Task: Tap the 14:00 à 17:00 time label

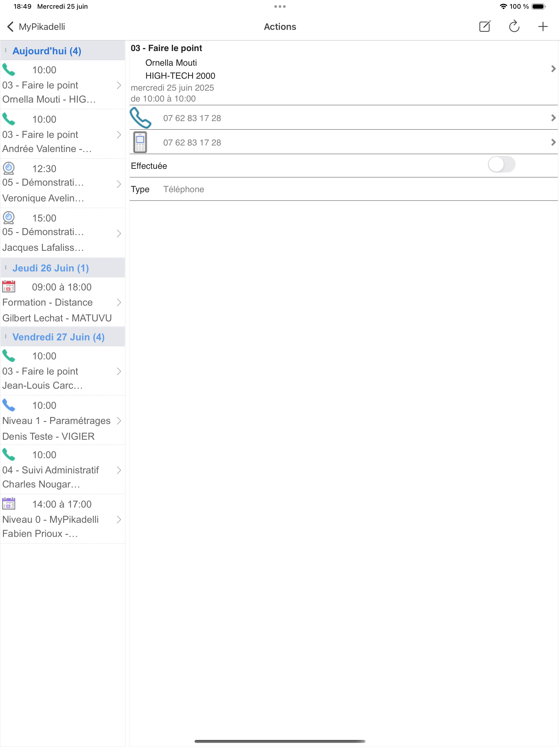Action: [x=62, y=504]
